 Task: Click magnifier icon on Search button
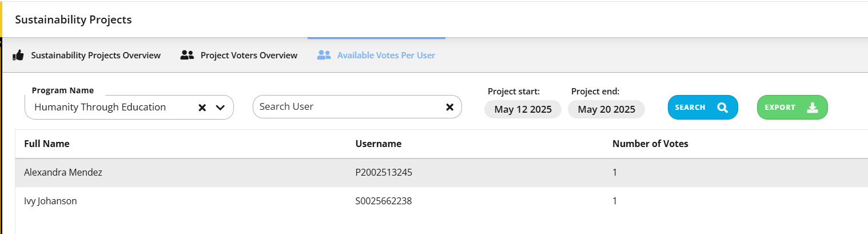tap(723, 108)
